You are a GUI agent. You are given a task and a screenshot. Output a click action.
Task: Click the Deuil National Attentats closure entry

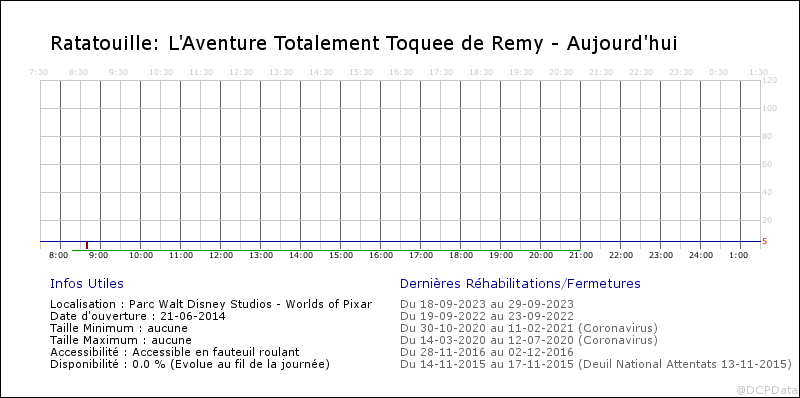(596, 364)
